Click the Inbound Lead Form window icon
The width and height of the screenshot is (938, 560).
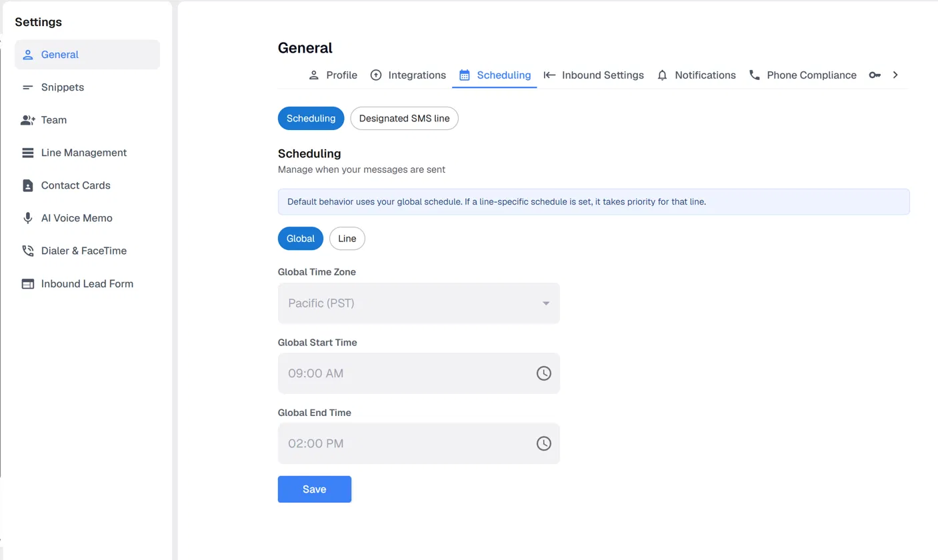(x=28, y=284)
